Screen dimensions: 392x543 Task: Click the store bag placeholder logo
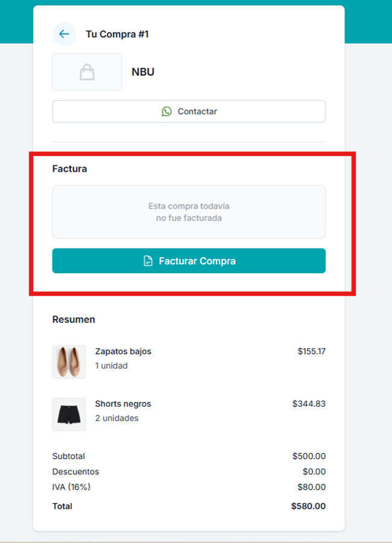tap(87, 72)
